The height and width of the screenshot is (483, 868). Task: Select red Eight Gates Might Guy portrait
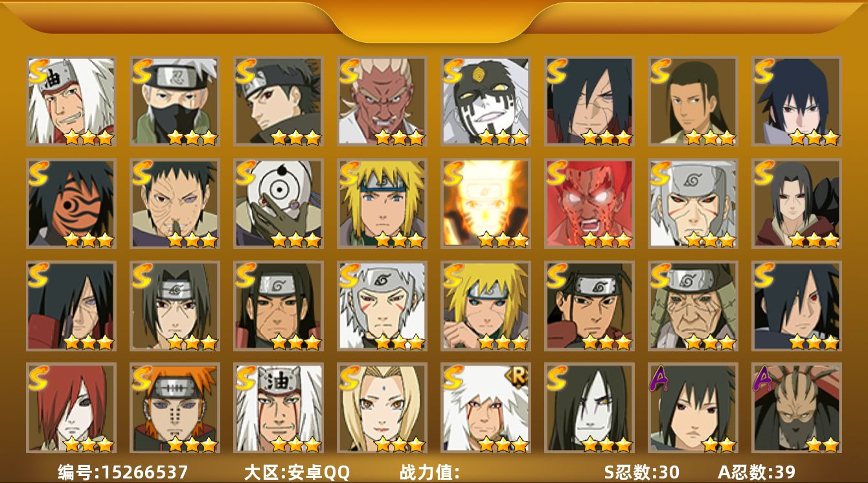[x=589, y=204]
